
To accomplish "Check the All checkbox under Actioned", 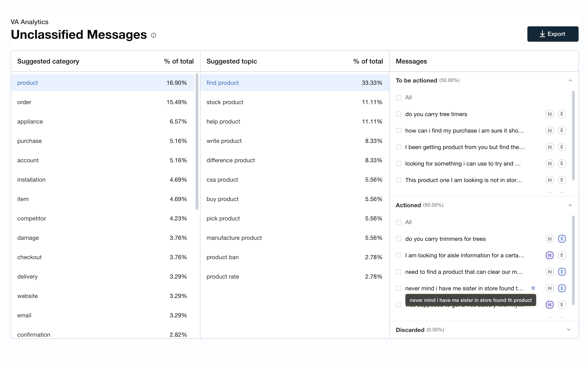I will [x=398, y=223].
